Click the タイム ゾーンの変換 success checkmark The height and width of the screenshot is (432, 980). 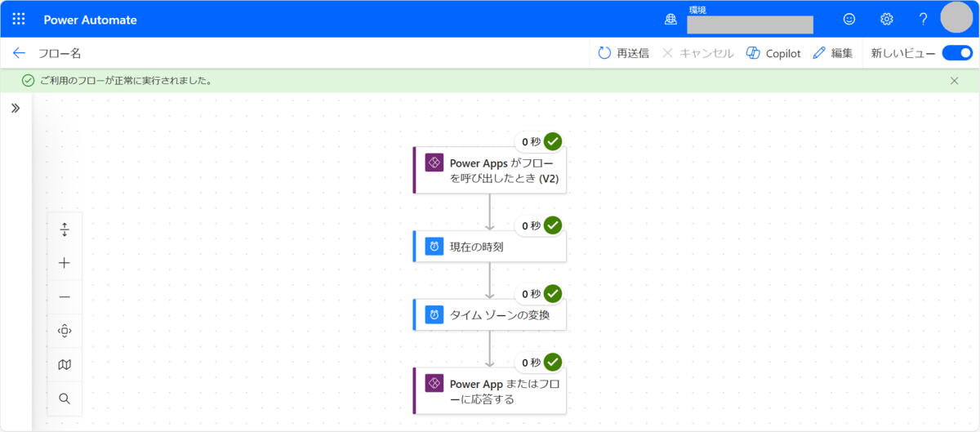(x=553, y=293)
